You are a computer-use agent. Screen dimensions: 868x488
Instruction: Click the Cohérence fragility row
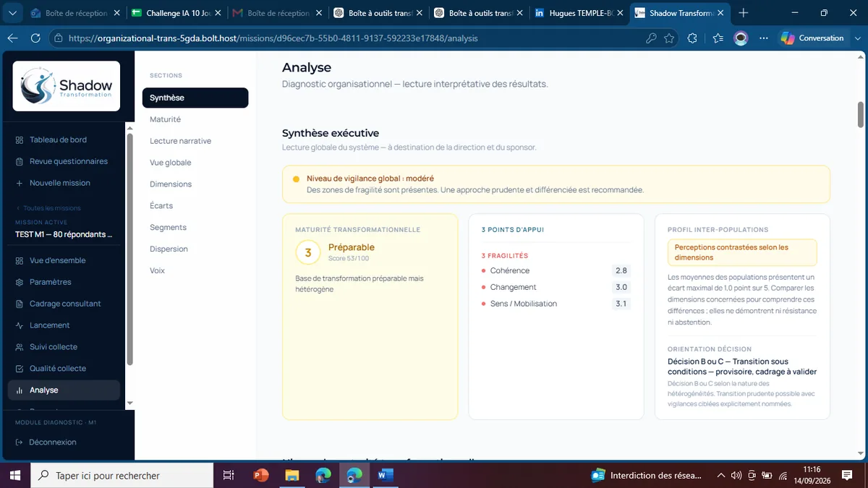point(556,271)
